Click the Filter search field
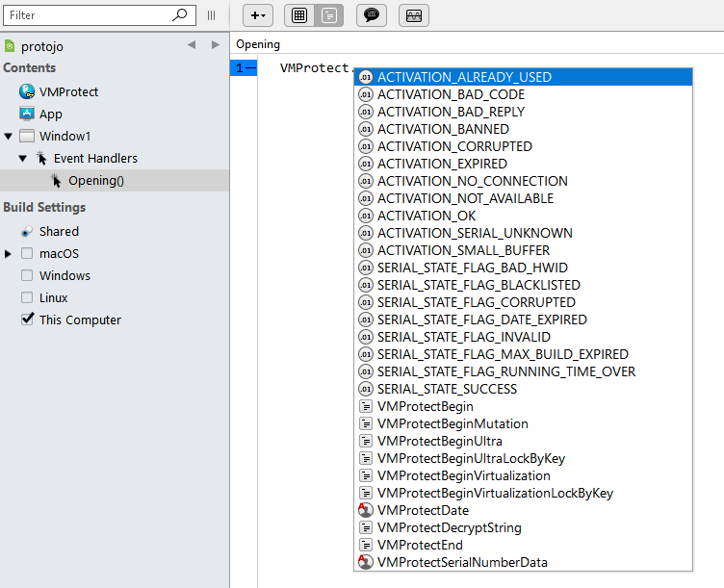724x588 pixels. (x=99, y=15)
